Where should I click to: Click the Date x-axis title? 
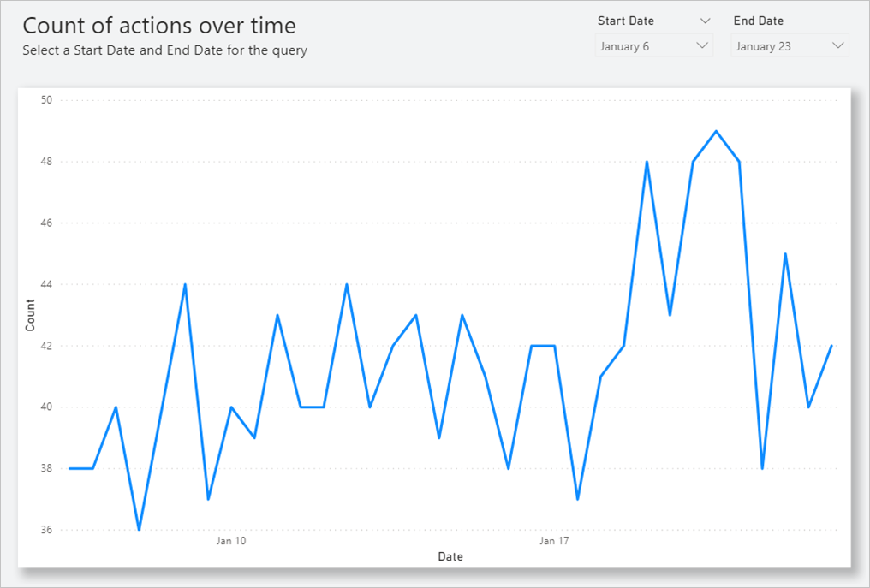[x=450, y=557]
